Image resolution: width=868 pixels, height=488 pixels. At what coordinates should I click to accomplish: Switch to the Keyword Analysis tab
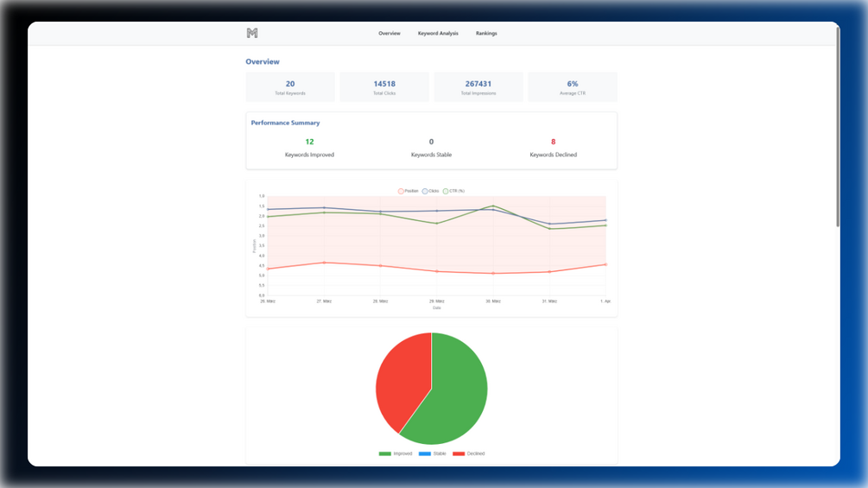(x=438, y=33)
